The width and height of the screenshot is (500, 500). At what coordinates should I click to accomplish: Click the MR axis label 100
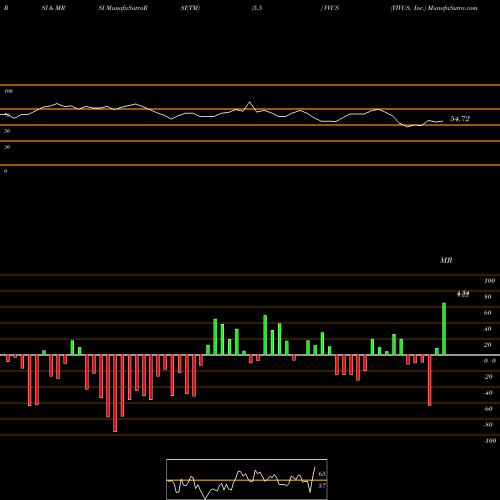pos(490,281)
